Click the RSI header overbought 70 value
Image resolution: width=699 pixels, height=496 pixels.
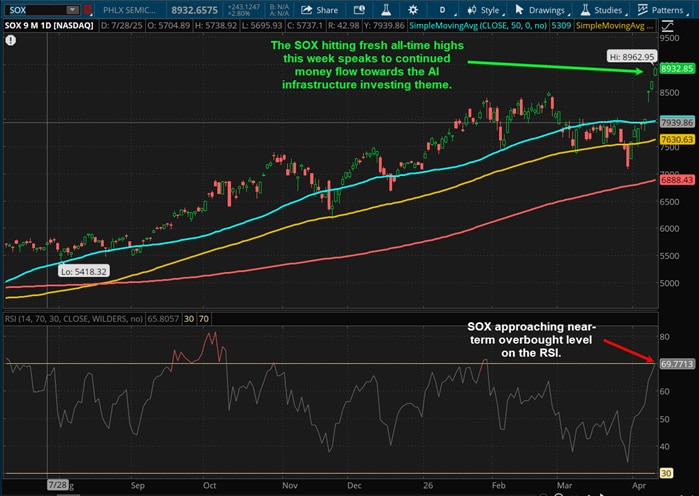[204, 319]
